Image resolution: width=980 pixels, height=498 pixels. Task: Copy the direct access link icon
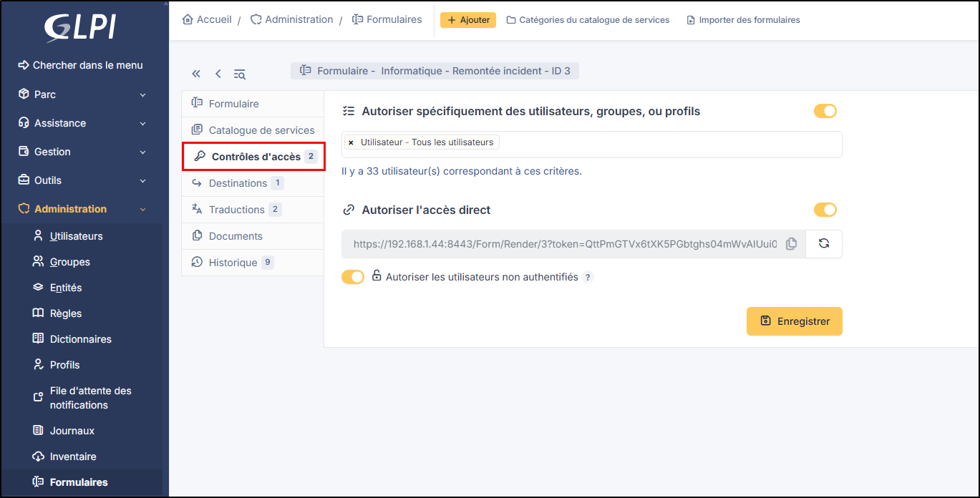[x=791, y=243]
